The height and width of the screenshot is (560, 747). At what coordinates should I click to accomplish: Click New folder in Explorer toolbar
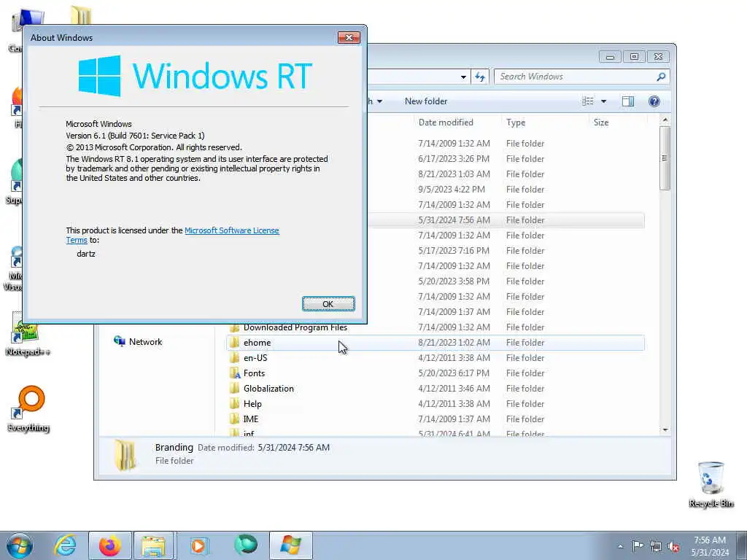pos(426,101)
